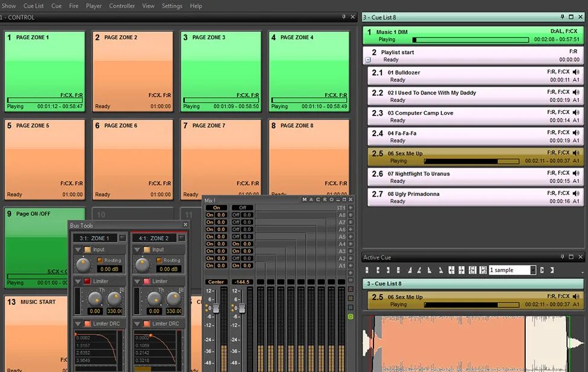Toggle second-column On button in the A1 row

(236, 266)
